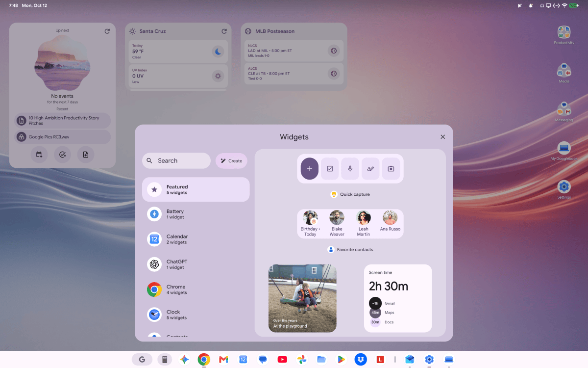Click the Favorite contacts label
Image resolution: width=588 pixels, height=368 pixels.
(355, 250)
